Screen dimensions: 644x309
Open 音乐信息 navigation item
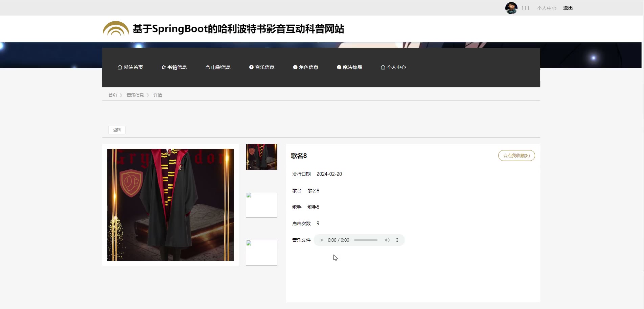point(262,67)
